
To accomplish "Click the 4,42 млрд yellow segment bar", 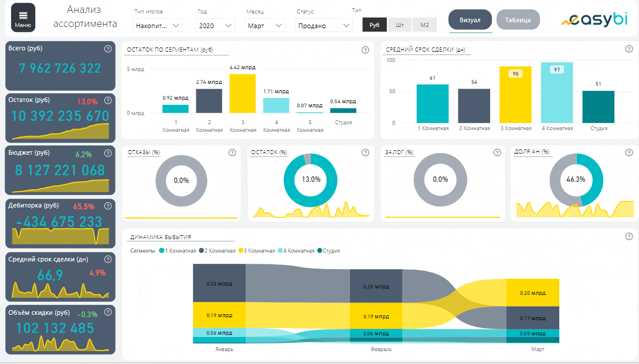I will click(x=243, y=93).
